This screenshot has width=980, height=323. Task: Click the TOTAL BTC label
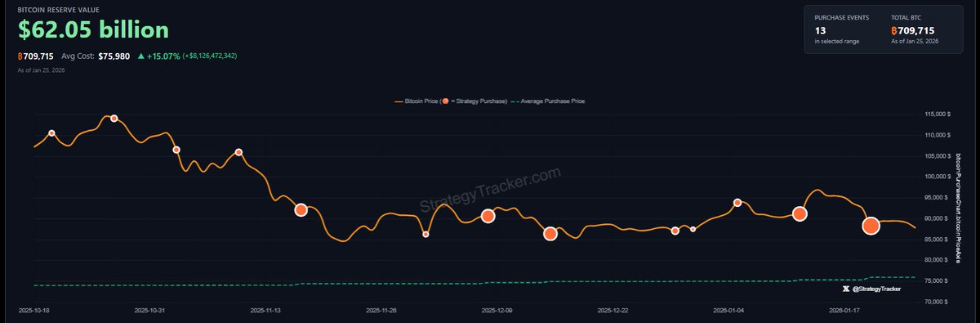point(906,17)
